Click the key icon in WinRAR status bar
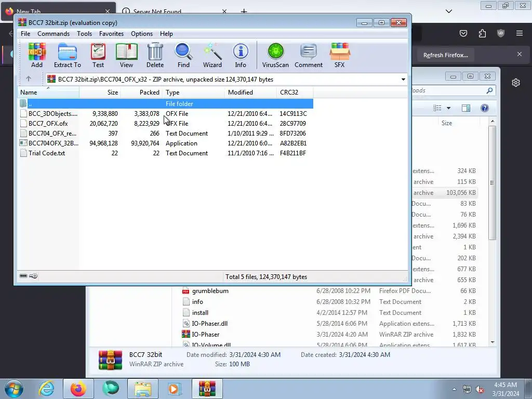This screenshot has width=532, height=399. point(33,276)
